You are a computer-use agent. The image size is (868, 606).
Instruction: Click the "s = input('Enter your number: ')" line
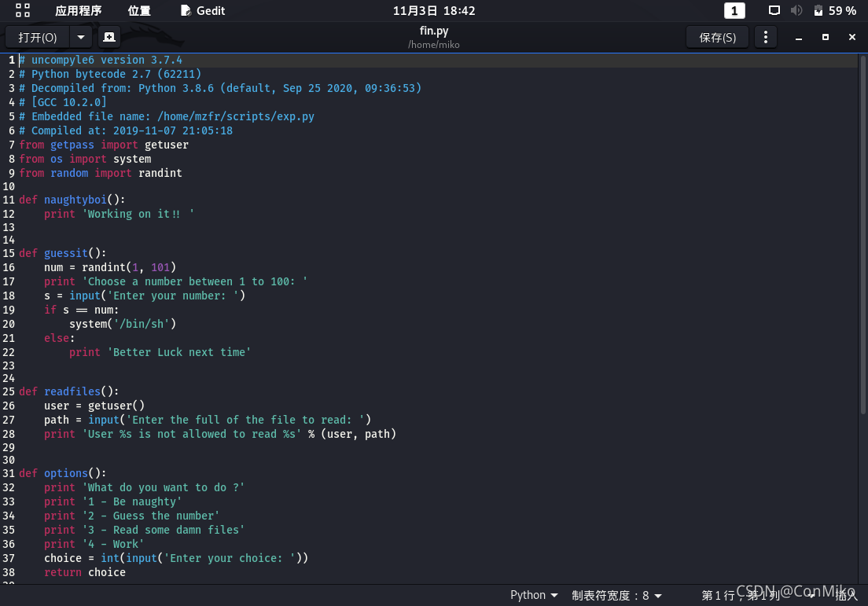145,296
